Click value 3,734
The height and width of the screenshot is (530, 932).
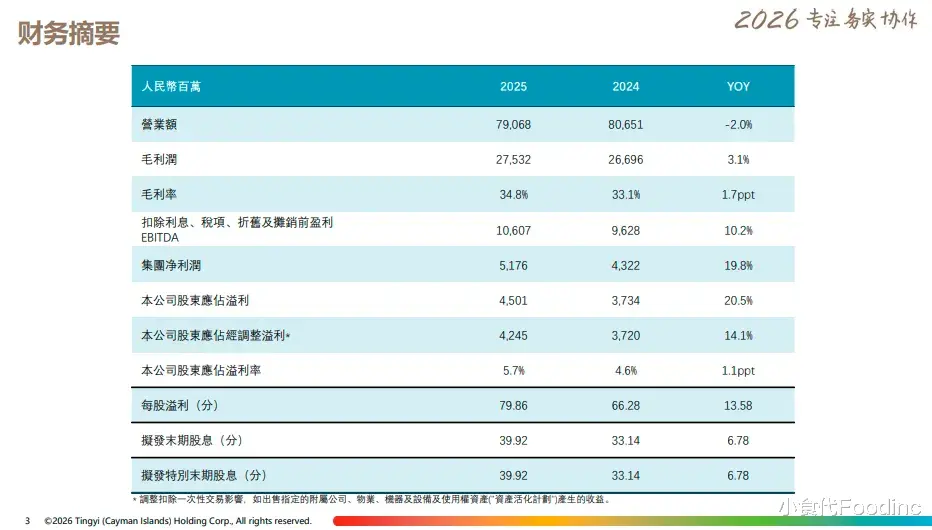(x=626, y=301)
